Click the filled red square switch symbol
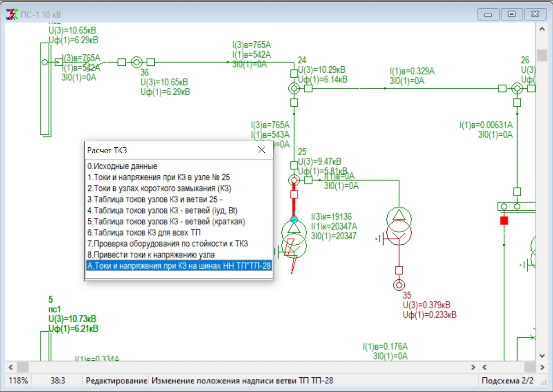The width and height of the screenshot is (553, 392). pos(504,221)
